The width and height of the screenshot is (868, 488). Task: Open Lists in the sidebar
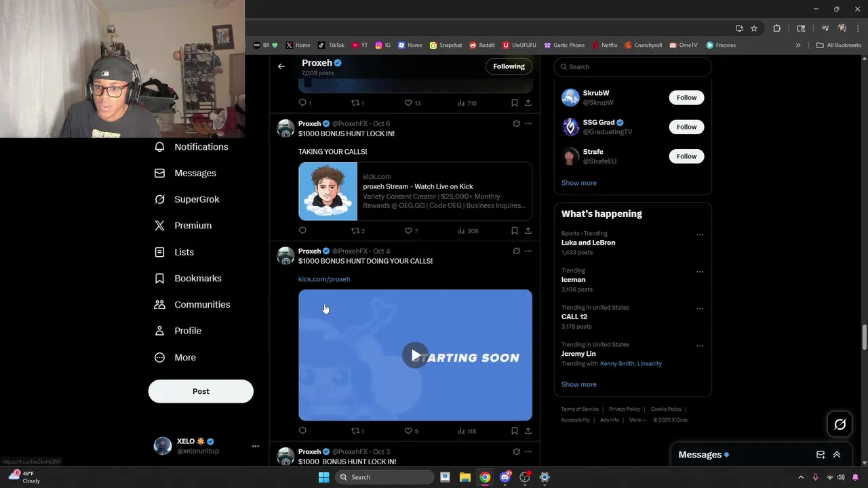174,252
